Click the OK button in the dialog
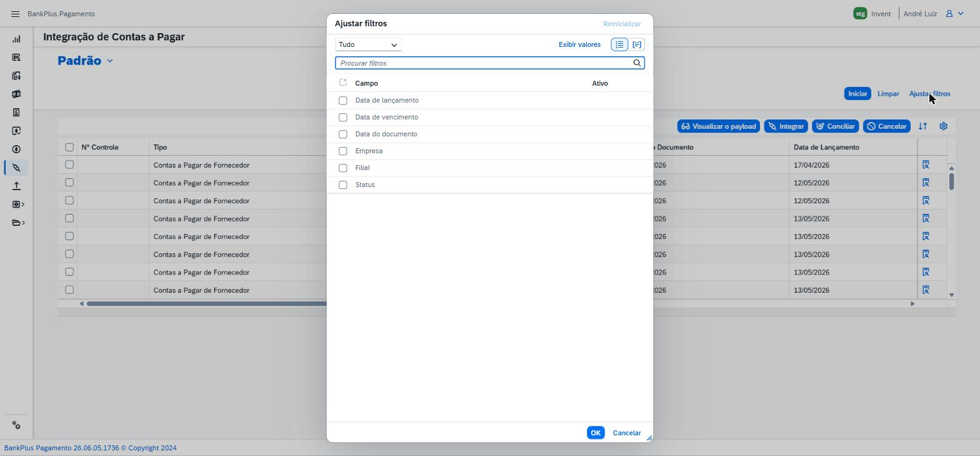 [596, 433]
